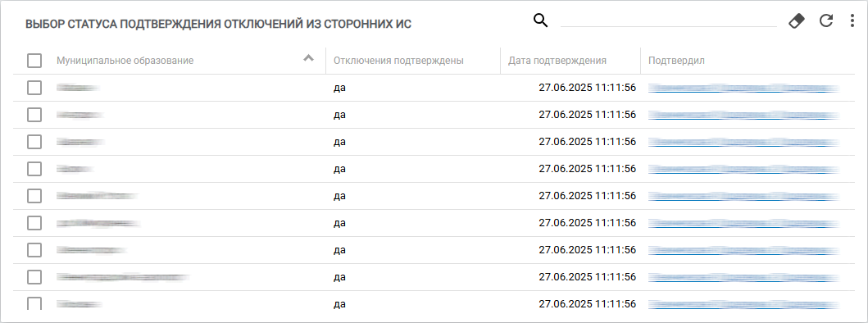Sort by Дата подтверждения column header
This screenshot has width=868, height=323.
click(557, 61)
